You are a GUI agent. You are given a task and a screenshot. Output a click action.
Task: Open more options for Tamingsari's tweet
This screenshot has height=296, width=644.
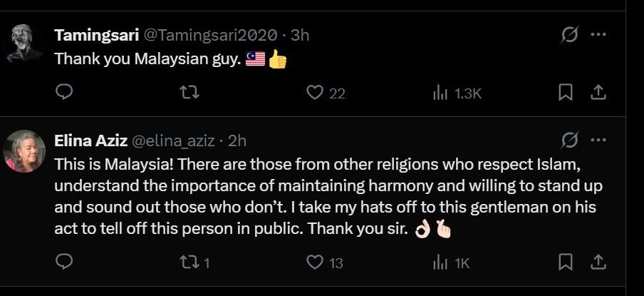pyautogui.click(x=598, y=34)
